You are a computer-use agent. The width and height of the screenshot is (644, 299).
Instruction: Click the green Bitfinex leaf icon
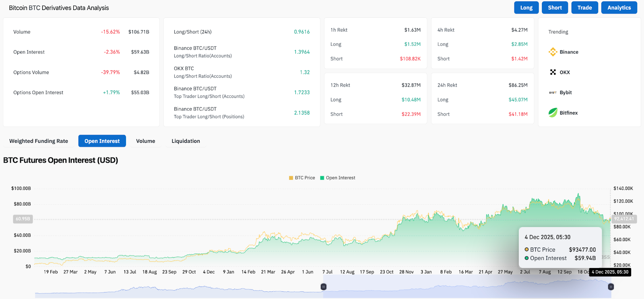(553, 113)
